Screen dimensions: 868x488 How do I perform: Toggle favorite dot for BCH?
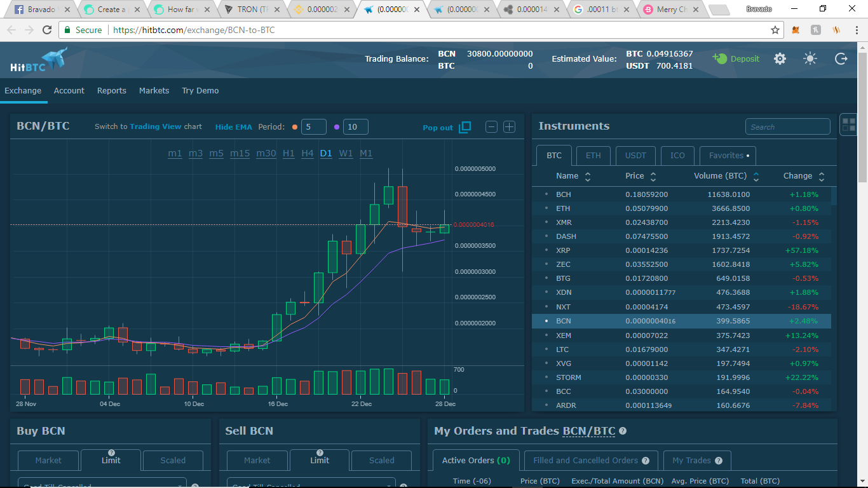point(546,194)
